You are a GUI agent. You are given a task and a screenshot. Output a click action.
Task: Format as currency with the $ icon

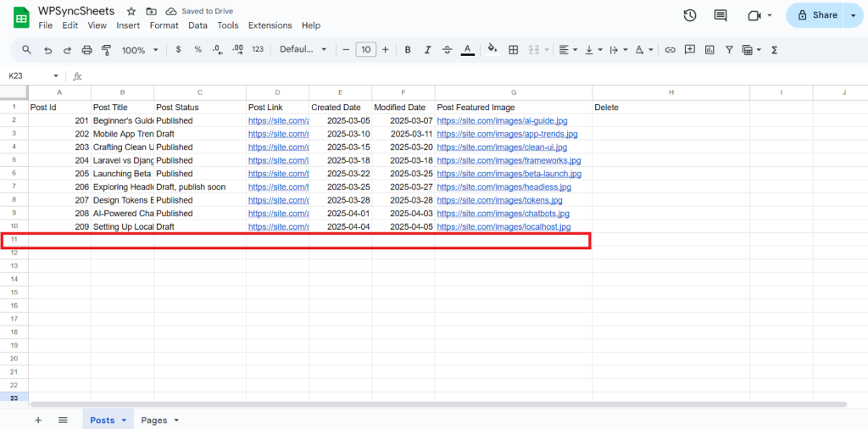pyautogui.click(x=178, y=49)
